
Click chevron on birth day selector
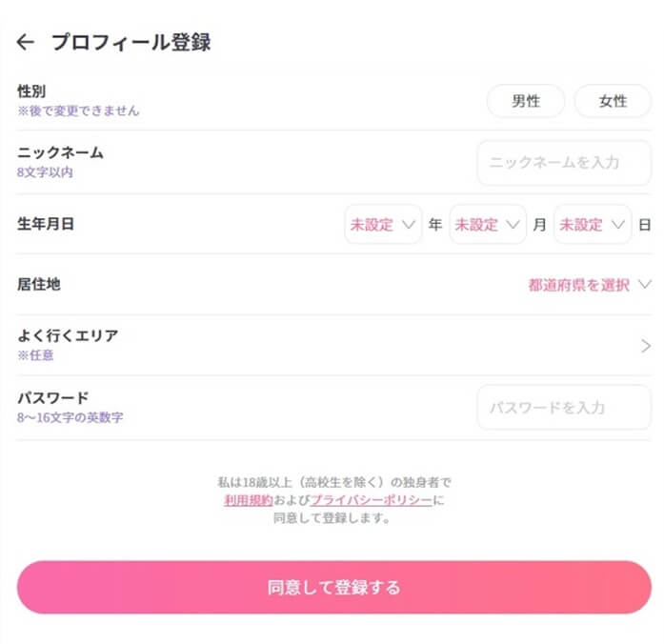tap(618, 226)
